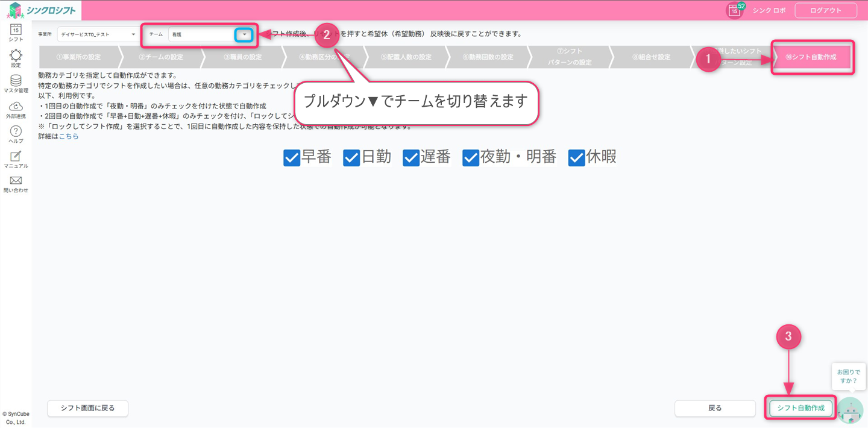The width and height of the screenshot is (868, 428).
Task: Click the シフト自動作成 button at bottom
Action: pyautogui.click(x=800, y=408)
